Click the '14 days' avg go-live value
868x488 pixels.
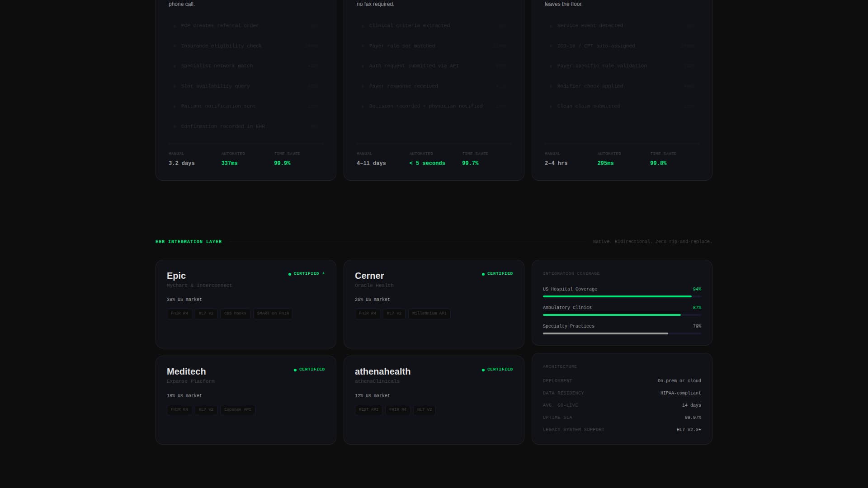(x=692, y=405)
